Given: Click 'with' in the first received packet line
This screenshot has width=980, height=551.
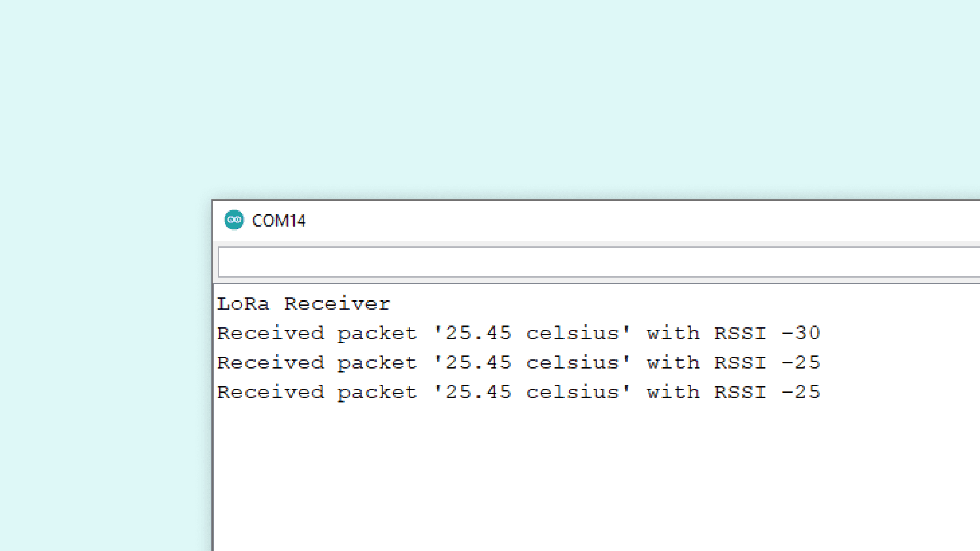Looking at the screenshot, I should 673,333.
